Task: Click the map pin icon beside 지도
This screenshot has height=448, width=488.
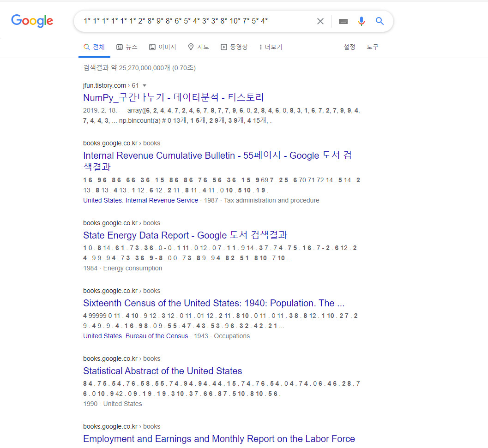Action: click(x=191, y=47)
